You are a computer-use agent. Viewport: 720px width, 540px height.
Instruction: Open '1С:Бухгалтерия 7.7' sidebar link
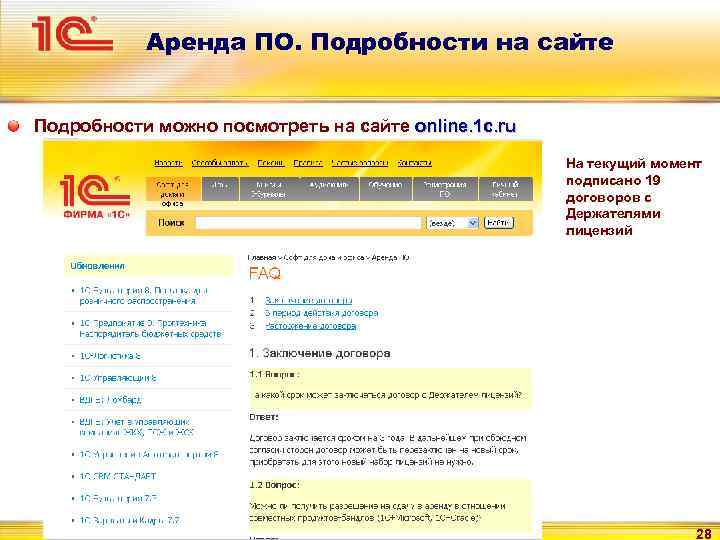point(118,498)
